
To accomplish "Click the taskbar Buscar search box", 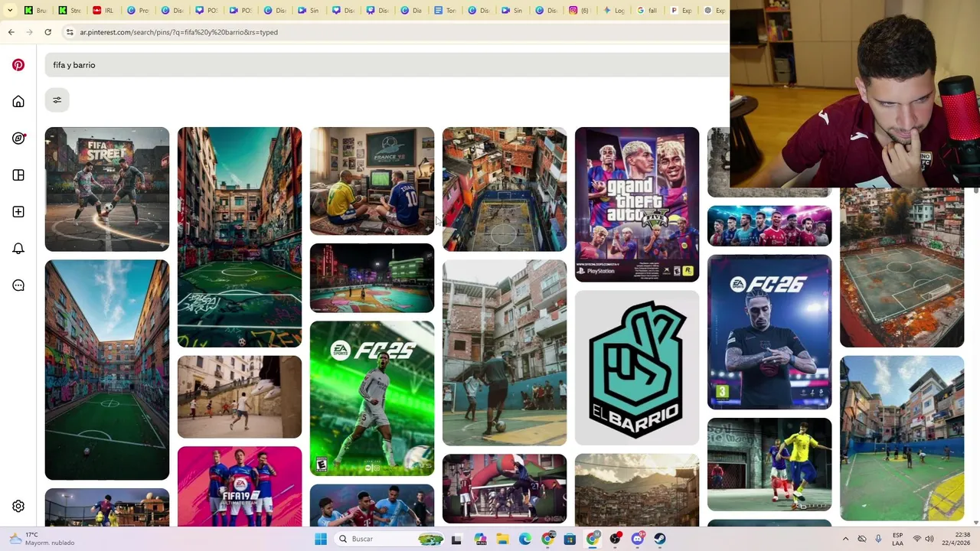I will click(390, 539).
